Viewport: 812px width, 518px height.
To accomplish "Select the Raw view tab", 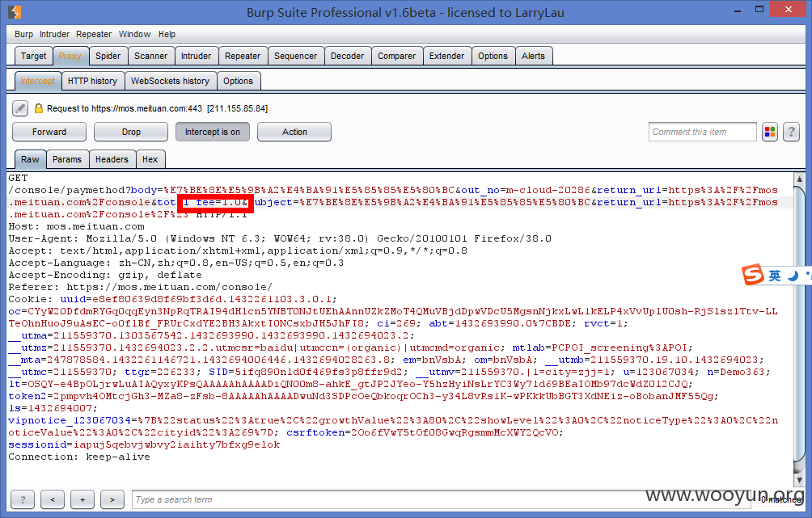I will (x=30, y=159).
